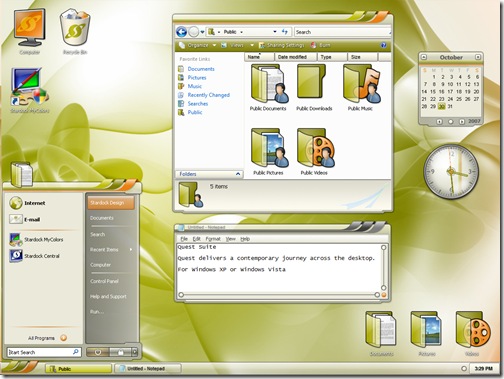Open Searches favorite link

[197, 104]
